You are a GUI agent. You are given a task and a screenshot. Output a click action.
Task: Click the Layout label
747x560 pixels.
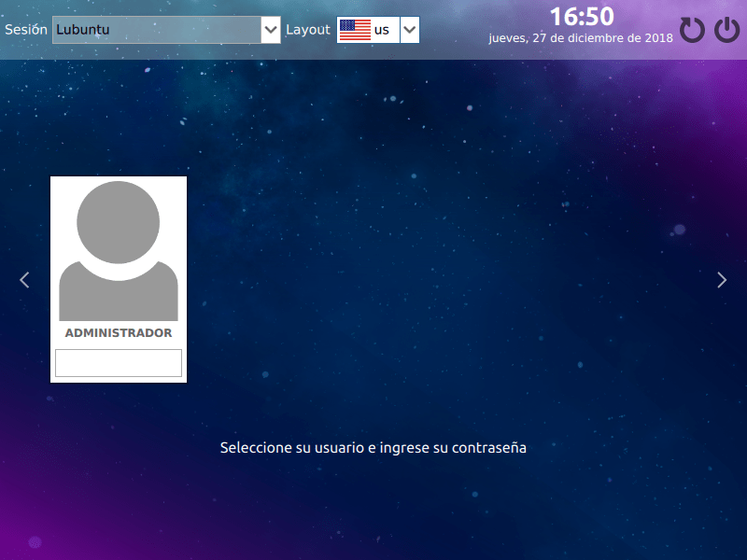pyautogui.click(x=308, y=29)
